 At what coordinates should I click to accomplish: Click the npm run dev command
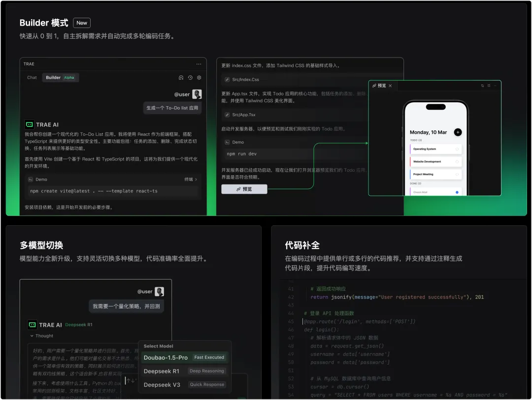pos(241,154)
